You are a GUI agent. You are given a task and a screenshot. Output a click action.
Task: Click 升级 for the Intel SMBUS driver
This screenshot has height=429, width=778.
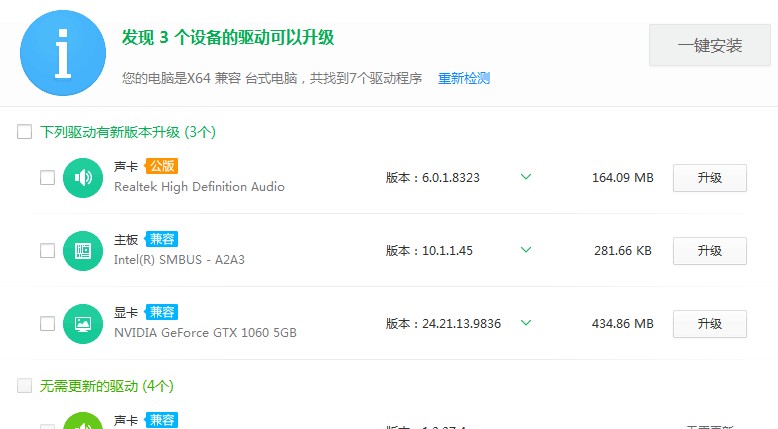[x=709, y=251]
